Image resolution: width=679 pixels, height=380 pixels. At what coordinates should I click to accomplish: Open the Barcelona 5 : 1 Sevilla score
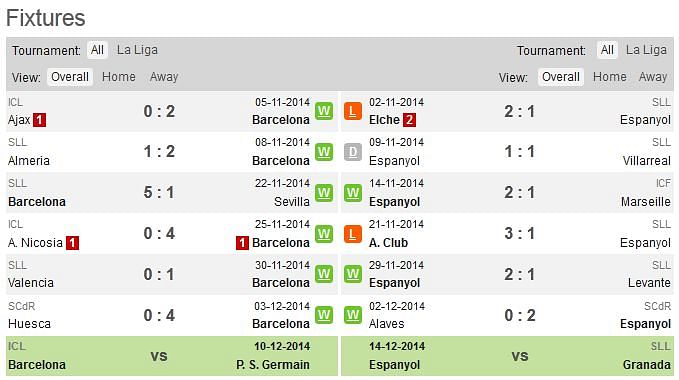[x=159, y=193]
